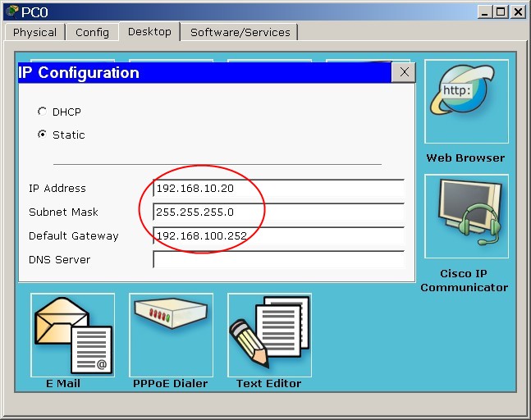The width and height of the screenshot is (531, 420).
Task: Click the Subnet Mask field 255.255.255.0
Action: tap(278, 212)
